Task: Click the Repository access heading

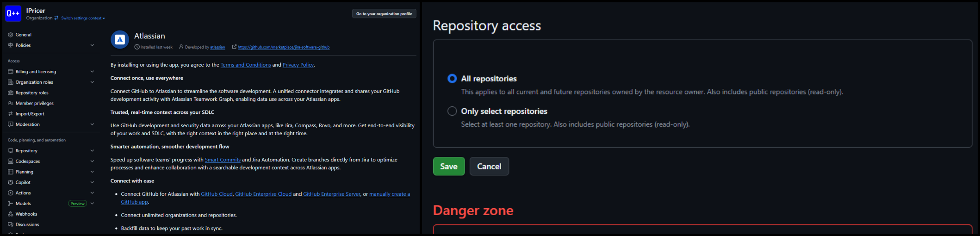Action: [487, 25]
